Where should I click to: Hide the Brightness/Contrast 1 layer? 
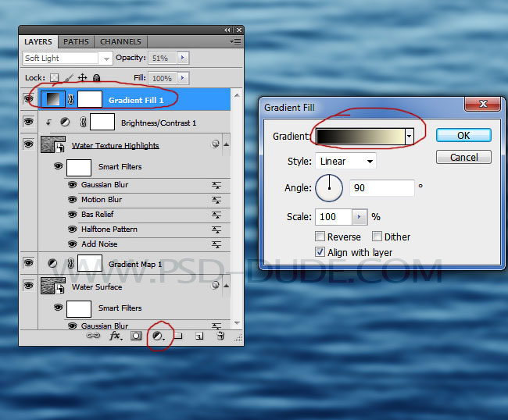click(x=28, y=122)
